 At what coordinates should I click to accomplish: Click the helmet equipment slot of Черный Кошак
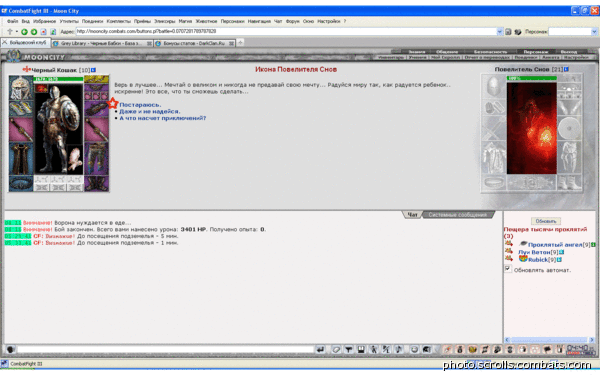coord(21,88)
